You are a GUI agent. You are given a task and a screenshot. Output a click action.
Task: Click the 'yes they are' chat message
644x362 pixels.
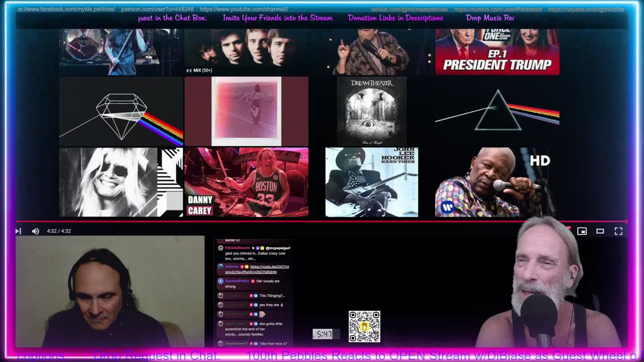coord(271,305)
